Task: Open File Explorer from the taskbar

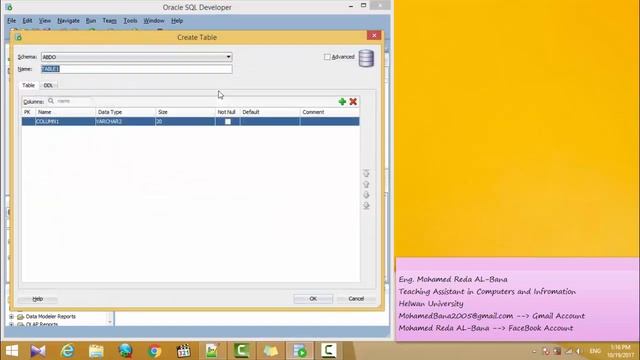Action: [96, 351]
